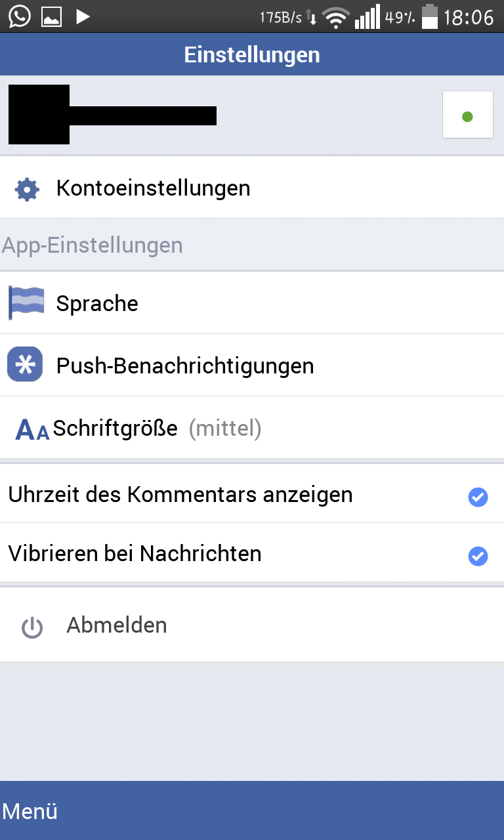Toggle the green online status button
Screen dimensions: 504x840
click(467, 115)
